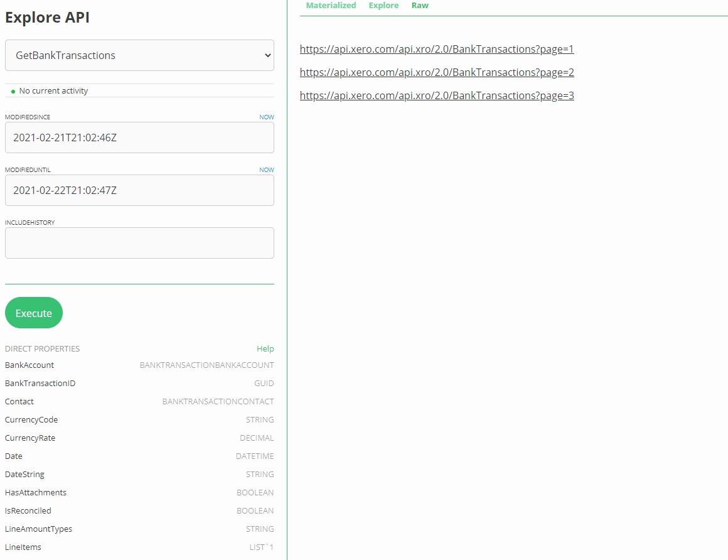The height and width of the screenshot is (560, 728).
Task: Switch to the Materialized tab
Action: (x=331, y=6)
